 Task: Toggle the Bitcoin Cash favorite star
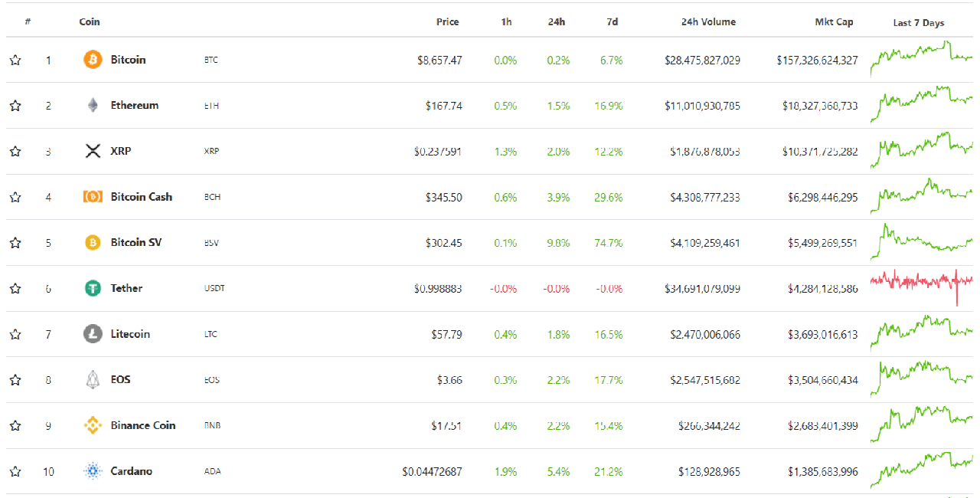[15, 197]
